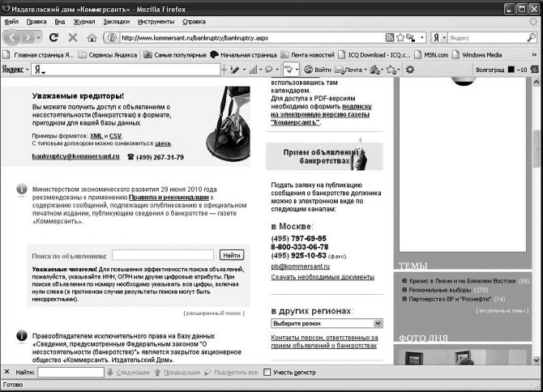Screen dimensions: 543x392
Task: Open the расширенный поиск link
Action: (214, 313)
